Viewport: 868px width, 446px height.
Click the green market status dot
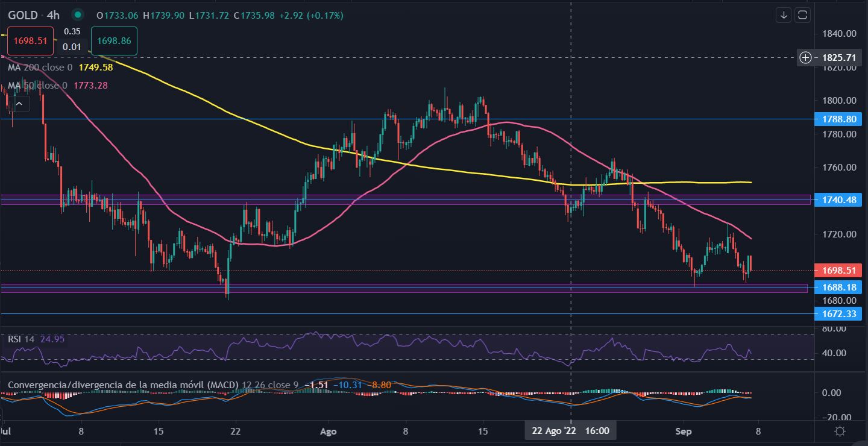[x=77, y=14]
